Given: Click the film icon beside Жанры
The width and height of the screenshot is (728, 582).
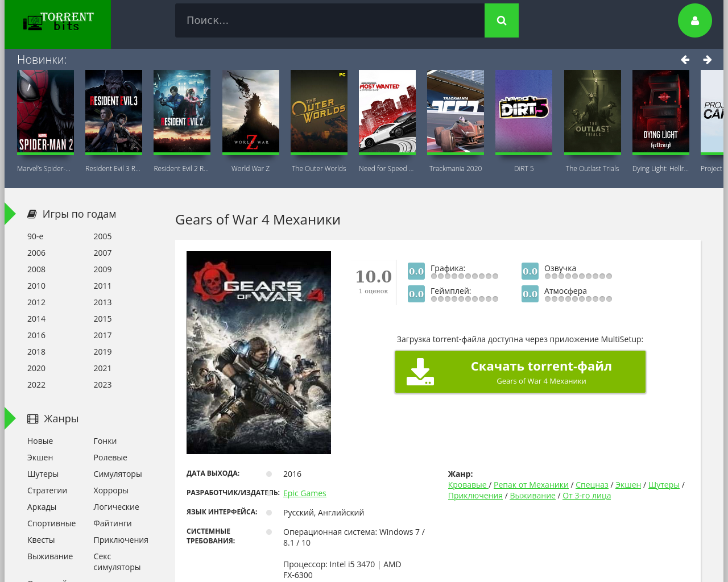Looking at the screenshot, I should click(33, 419).
